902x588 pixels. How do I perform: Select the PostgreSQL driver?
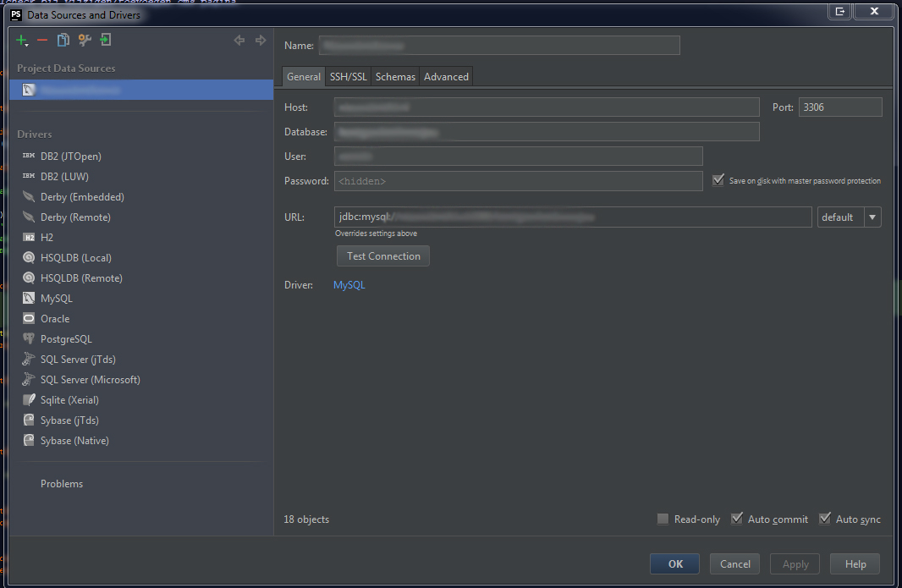tap(66, 339)
